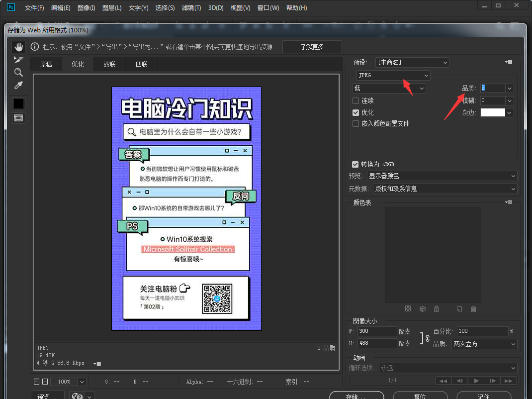Toggle slice visibility icon
The height and width of the screenshot is (399, 532).
pyautogui.click(x=18, y=118)
